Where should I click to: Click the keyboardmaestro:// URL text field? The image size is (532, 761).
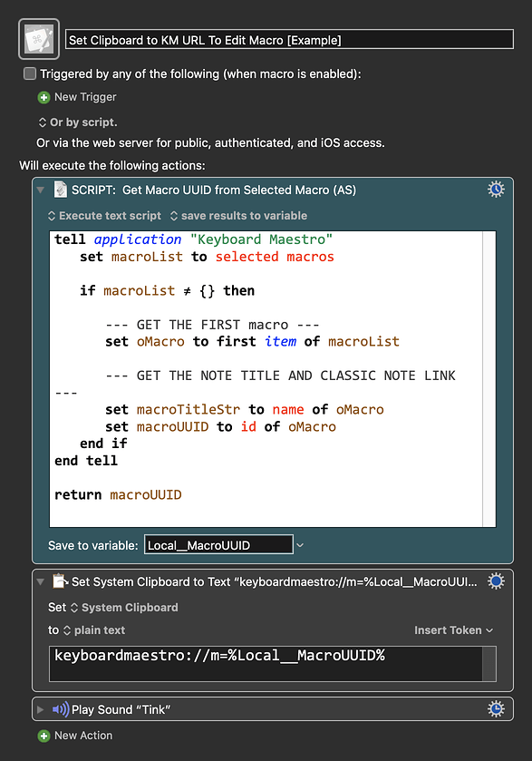click(266, 663)
